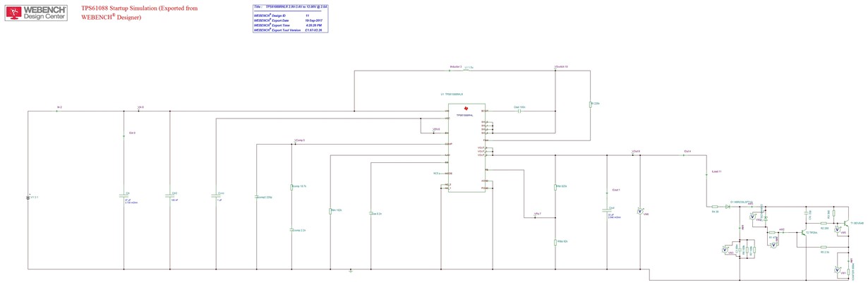The height and width of the screenshot is (285, 868).
Task: Select the U1 TPS61088RHLR IC block
Action: point(466,147)
